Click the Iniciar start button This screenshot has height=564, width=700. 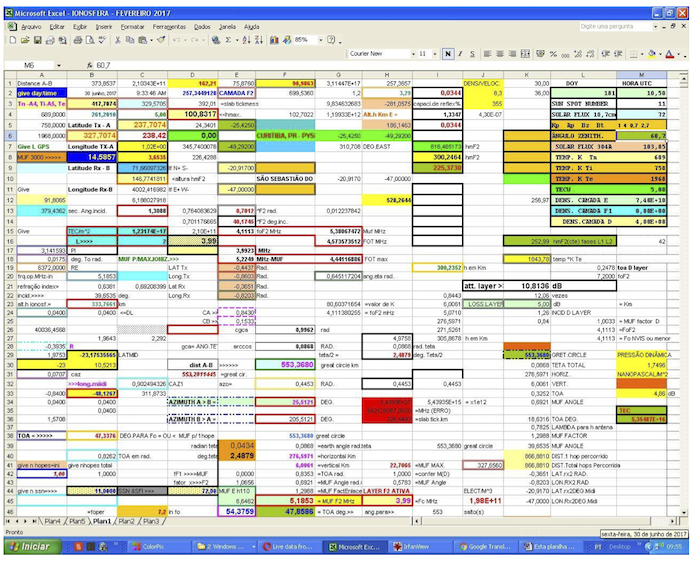30,547
